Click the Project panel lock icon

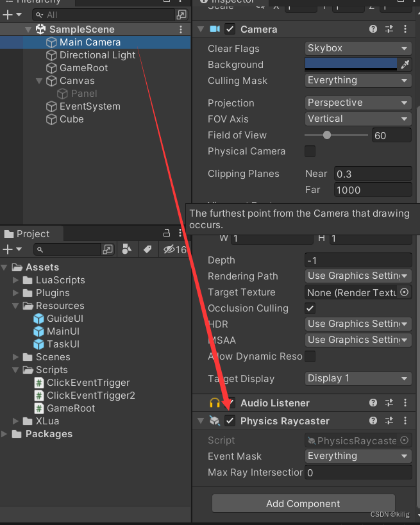[x=167, y=233]
